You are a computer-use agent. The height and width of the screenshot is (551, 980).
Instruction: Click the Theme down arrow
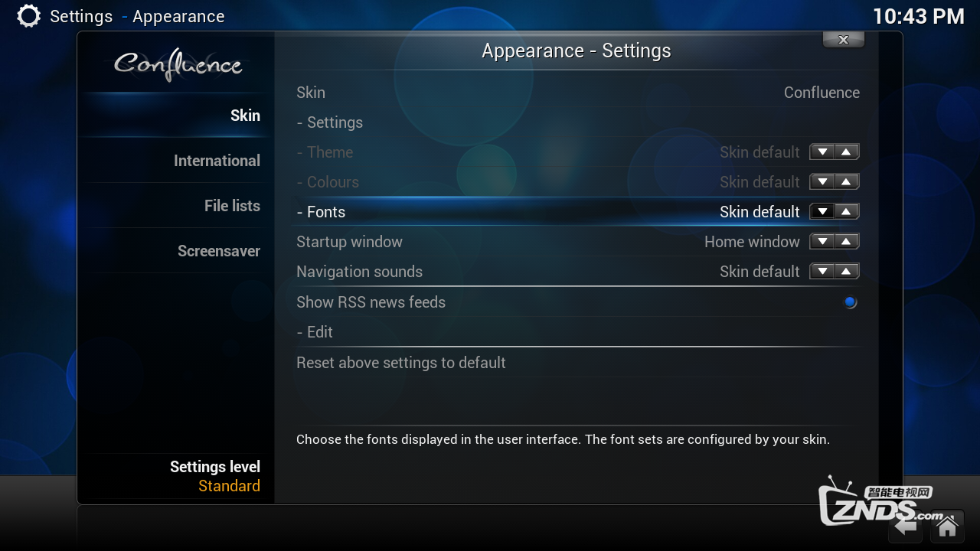coord(822,152)
